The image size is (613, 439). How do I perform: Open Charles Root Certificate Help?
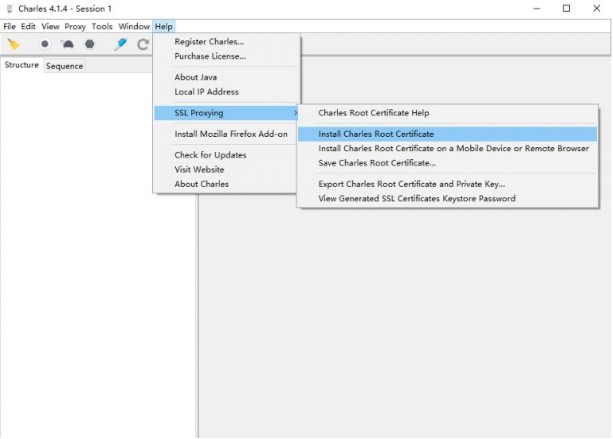pos(447,113)
